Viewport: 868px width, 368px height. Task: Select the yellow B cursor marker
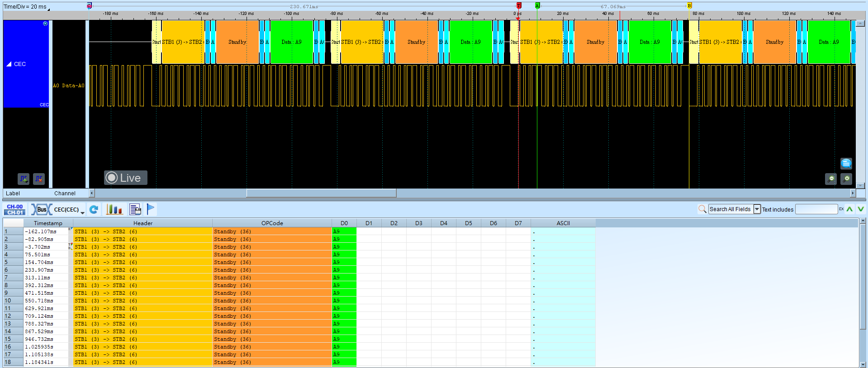click(x=689, y=5)
